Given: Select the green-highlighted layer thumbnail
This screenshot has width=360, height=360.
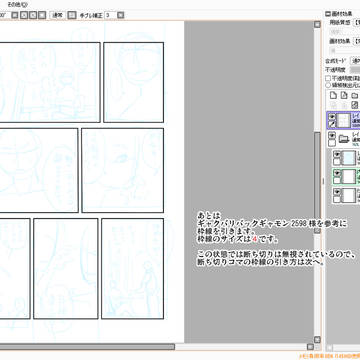Looking at the screenshot, I should pos(349,177).
